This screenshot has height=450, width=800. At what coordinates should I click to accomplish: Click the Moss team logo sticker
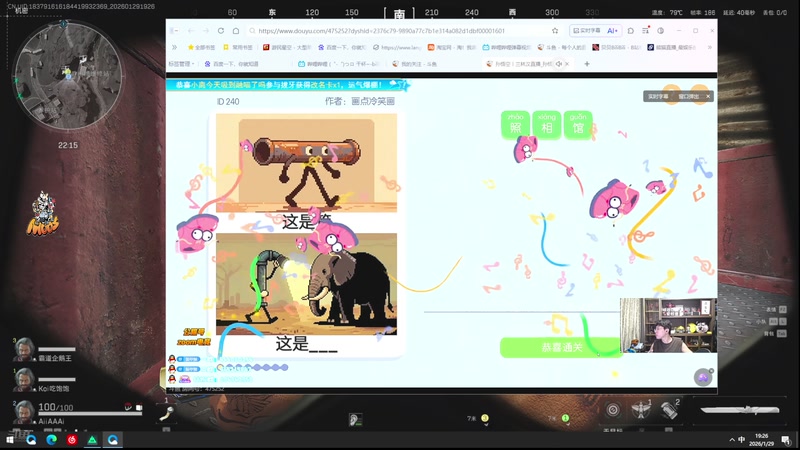43,214
